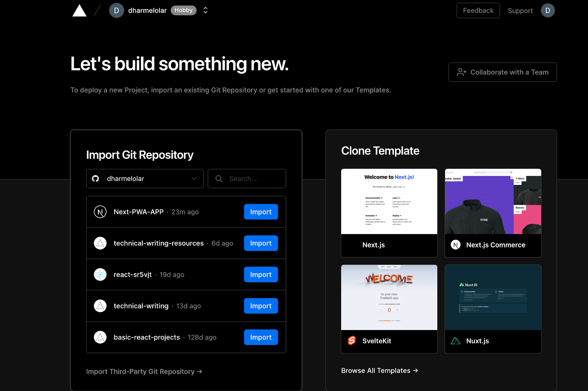The width and height of the screenshot is (588, 391).
Task: Click the Next.js Commerce circular logo icon
Action: point(455,245)
